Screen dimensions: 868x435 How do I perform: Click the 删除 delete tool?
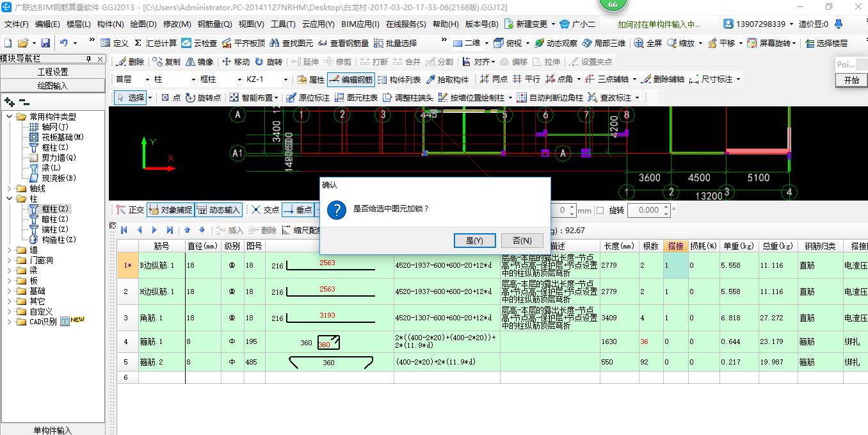coord(130,62)
